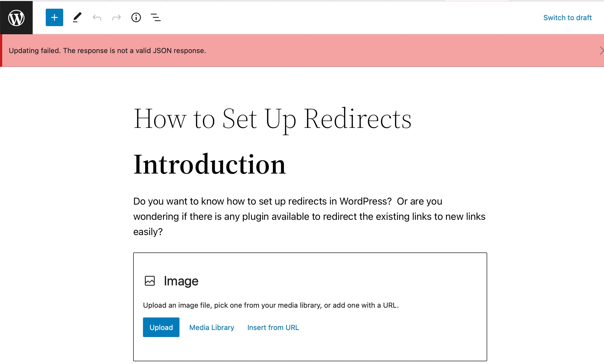The image size is (604, 364).
Task: Click 'Insert from URL' option
Action: [273, 327]
